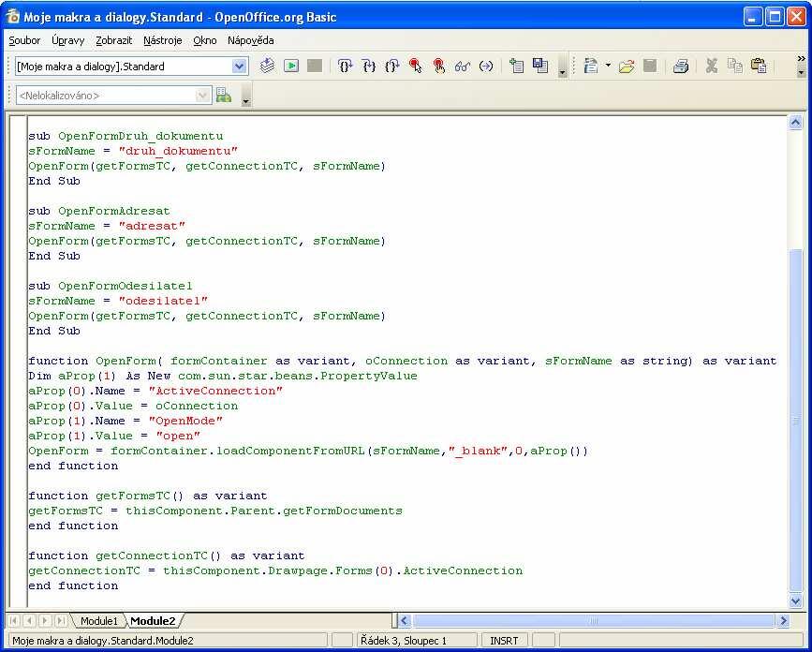Open Manage Breakpoints, red dot hand icon
This screenshot has width=812, height=652.
(x=438, y=66)
